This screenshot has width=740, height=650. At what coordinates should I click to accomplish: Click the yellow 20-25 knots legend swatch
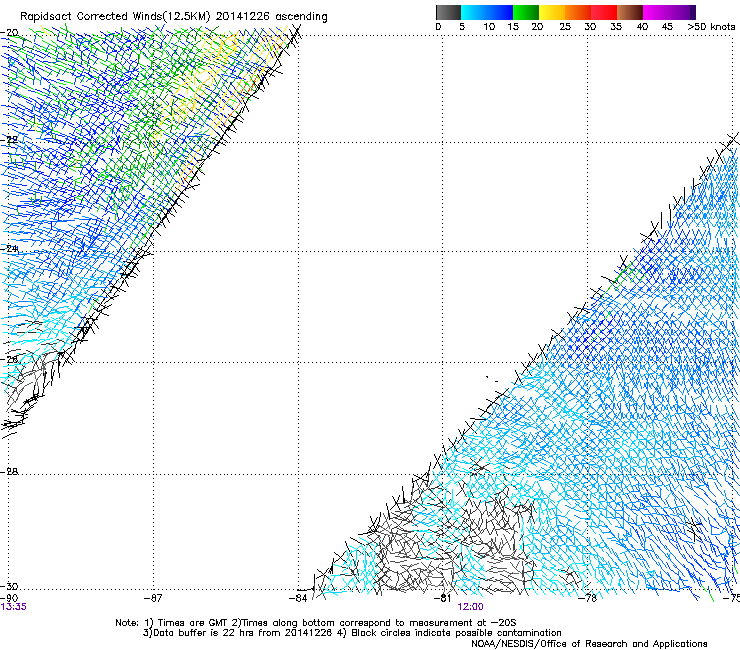(552, 12)
